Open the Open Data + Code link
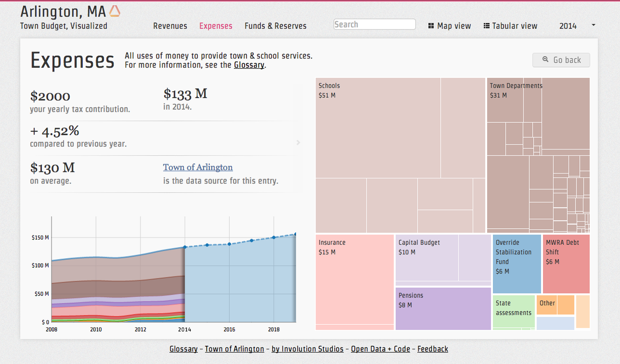The width and height of the screenshot is (620, 364). [380, 349]
